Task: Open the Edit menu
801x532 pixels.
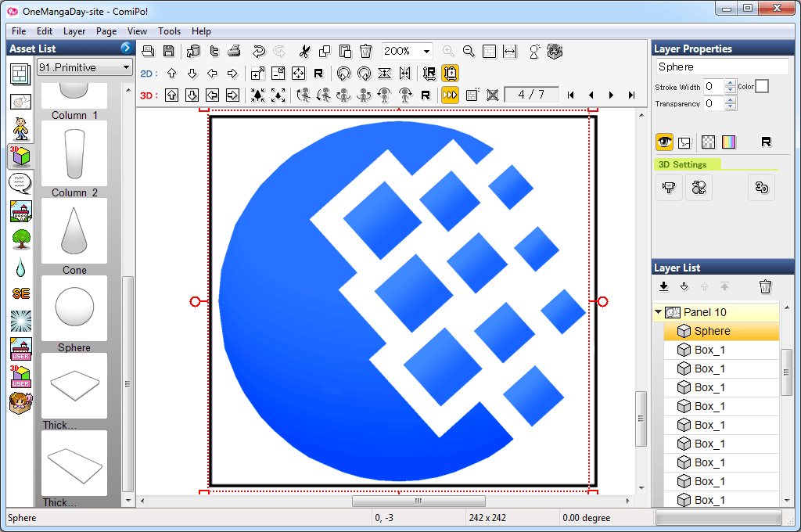Action: coord(45,31)
